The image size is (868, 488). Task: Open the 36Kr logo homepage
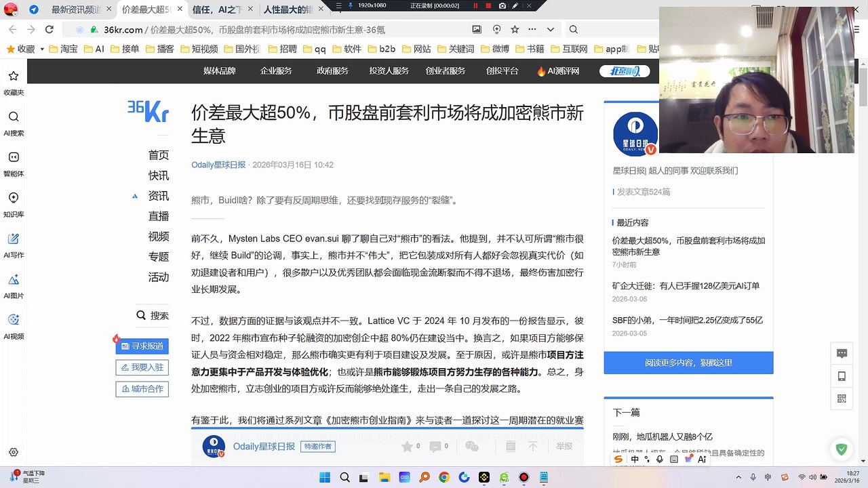pos(148,111)
